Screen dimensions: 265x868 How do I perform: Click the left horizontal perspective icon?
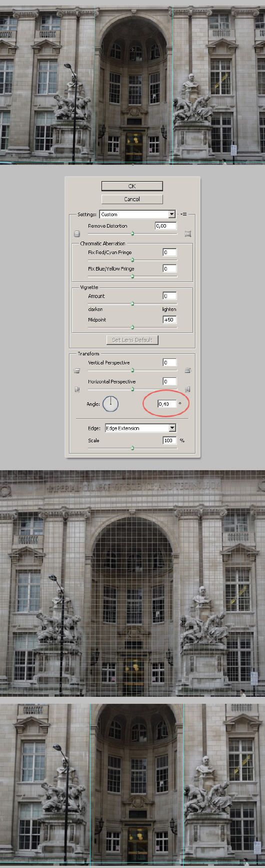click(77, 389)
